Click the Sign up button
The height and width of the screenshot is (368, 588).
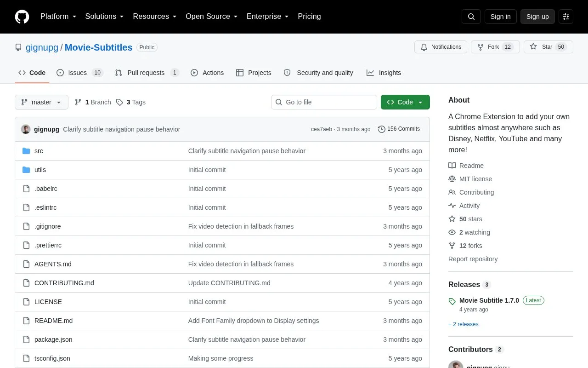[537, 17]
